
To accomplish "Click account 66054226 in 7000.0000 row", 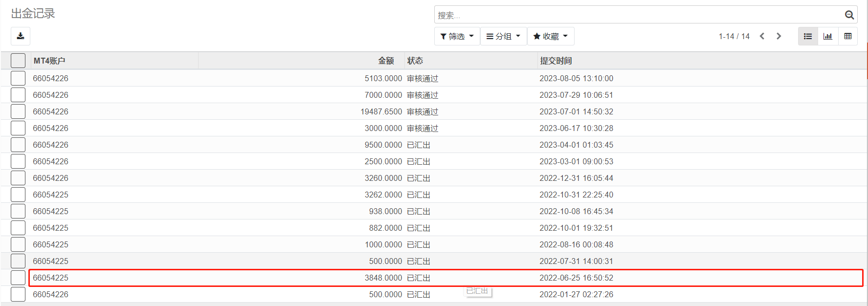I will [50, 95].
